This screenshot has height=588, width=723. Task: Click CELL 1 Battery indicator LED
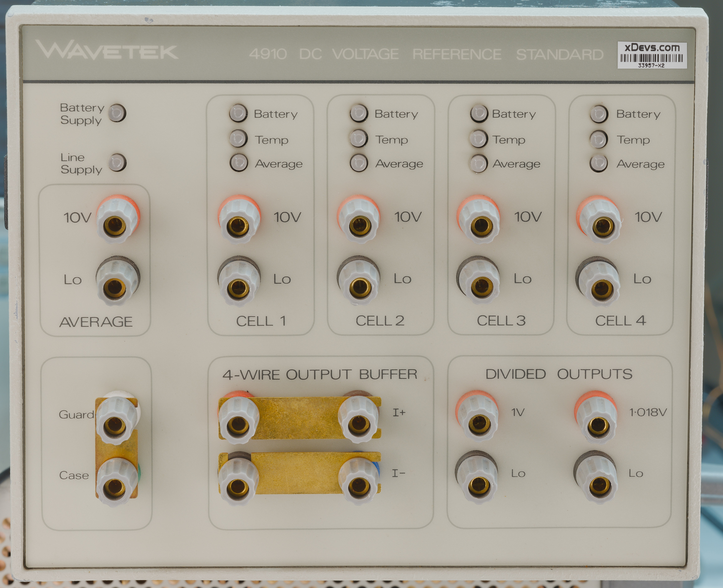pos(238,113)
